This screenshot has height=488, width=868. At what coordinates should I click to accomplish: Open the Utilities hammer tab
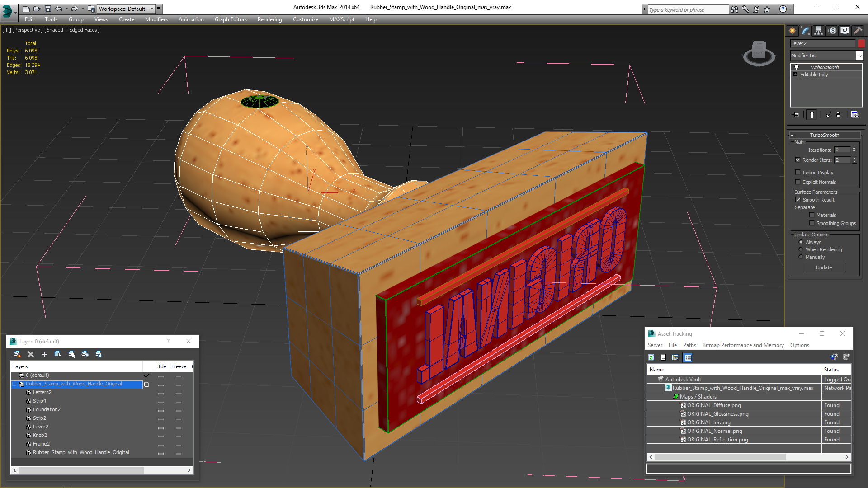pos(858,31)
